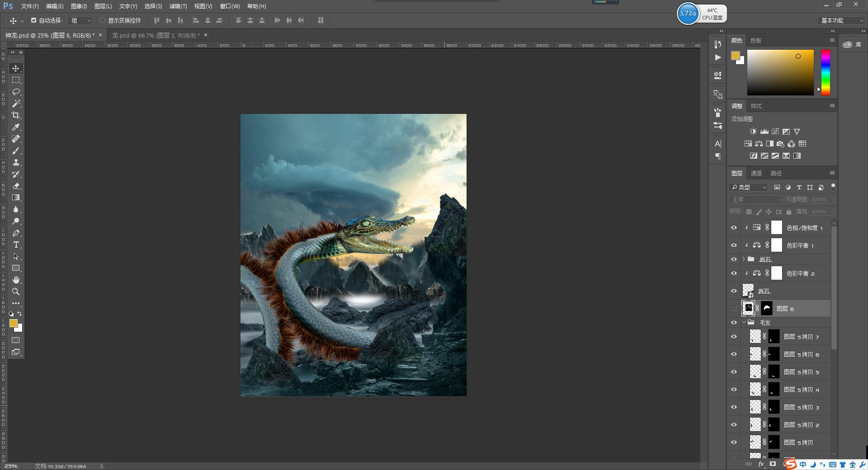Collapse the 毛发 layer group
The width and height of the screenshot is (868, 470).
pyautogui.click(x=744, y=322)
